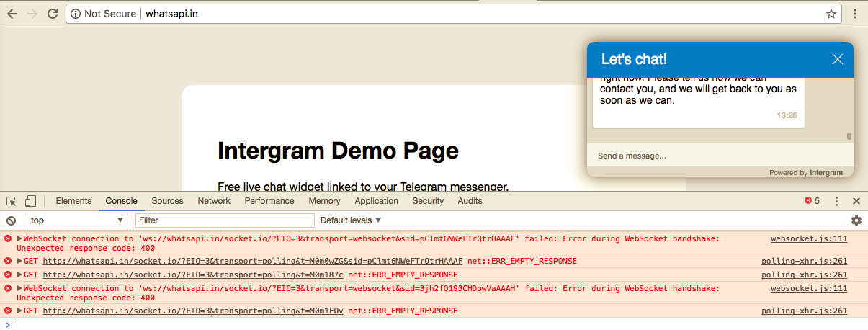Open the Audits tab
868x330 pixels.
pyautogui.click(x=470, y=201)
